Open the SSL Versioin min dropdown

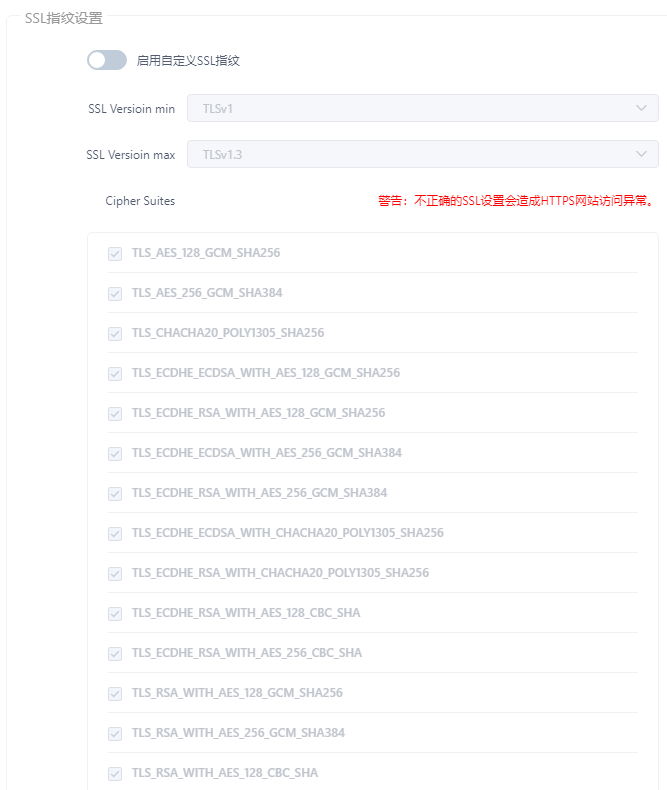point(423,108)
